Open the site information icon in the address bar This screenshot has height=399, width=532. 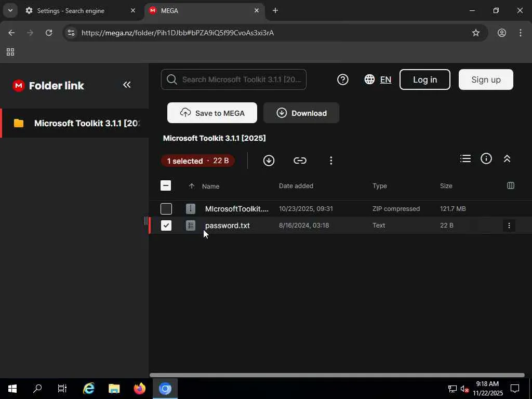click(71, 33)
